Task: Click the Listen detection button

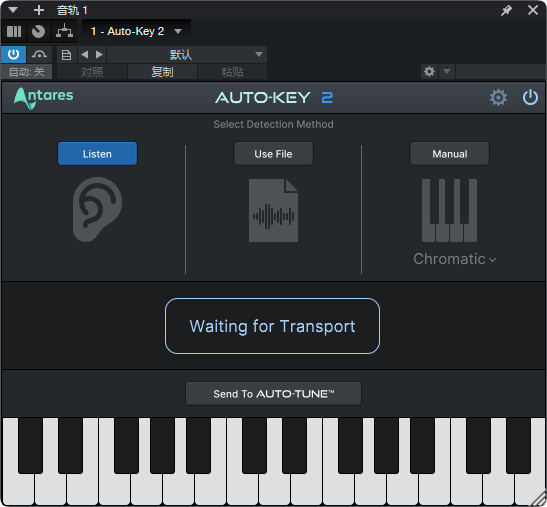Action: (x=97, y=154)
